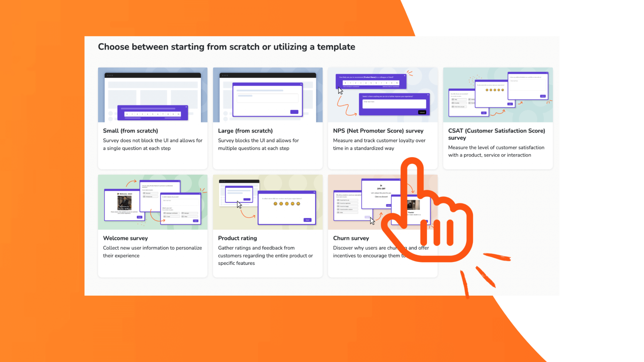
Task: Click the "Claim my discount" link
Action: [x=381, y=196]
